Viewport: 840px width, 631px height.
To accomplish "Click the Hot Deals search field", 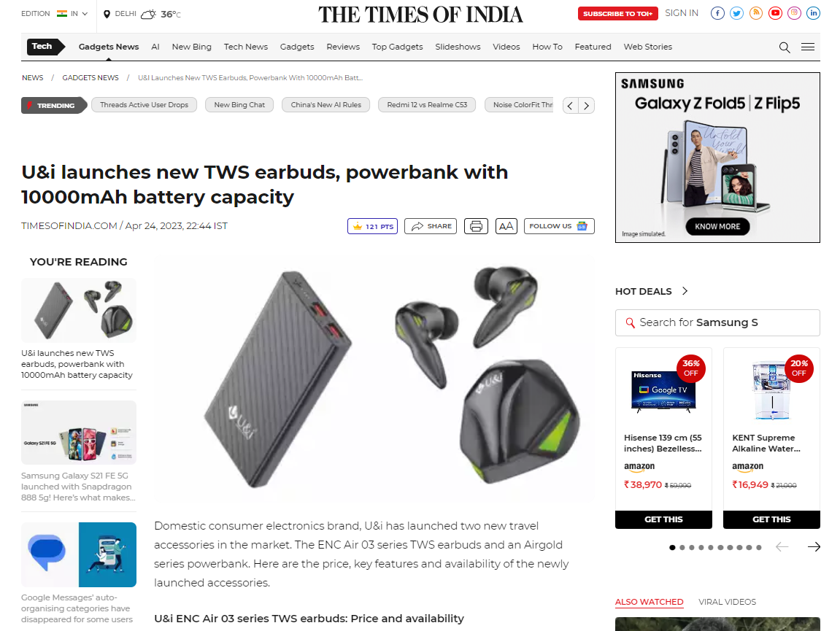I will pos(717,323).
